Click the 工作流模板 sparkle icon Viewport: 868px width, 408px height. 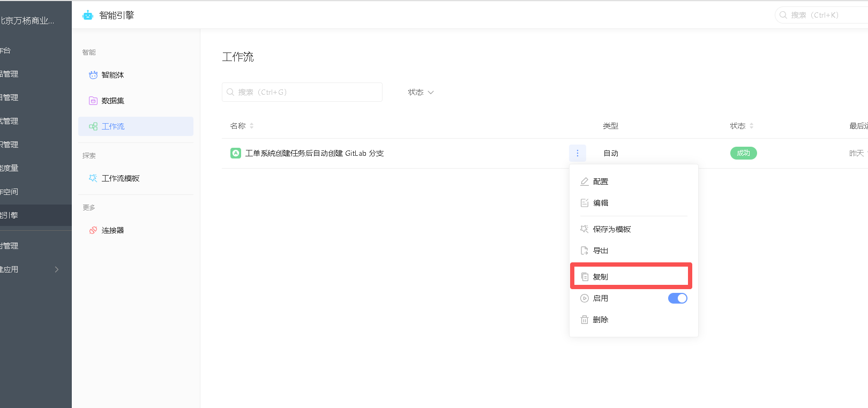(93, 178)
